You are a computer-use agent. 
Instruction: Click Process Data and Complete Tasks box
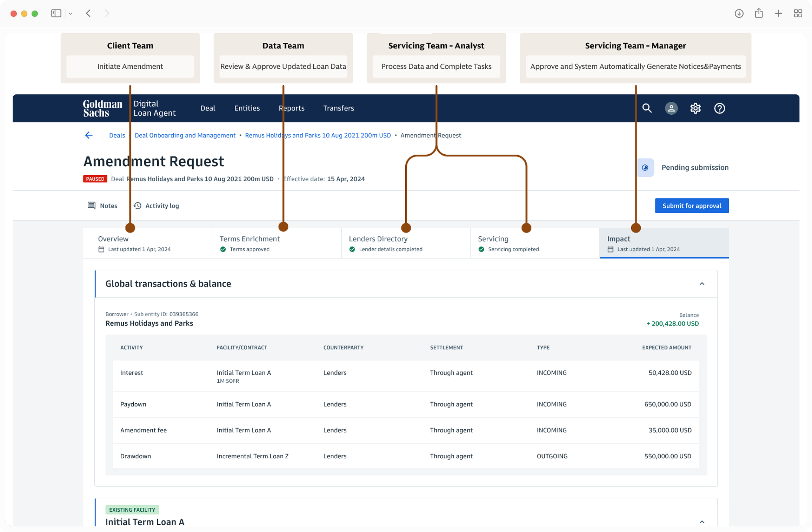coord(436,66)
